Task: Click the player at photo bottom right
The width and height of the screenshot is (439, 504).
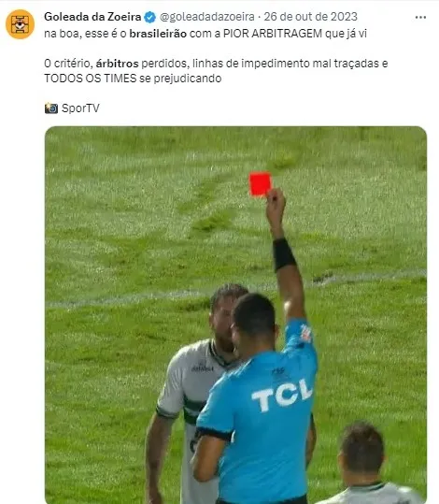Action: click(x=366, y=463)
